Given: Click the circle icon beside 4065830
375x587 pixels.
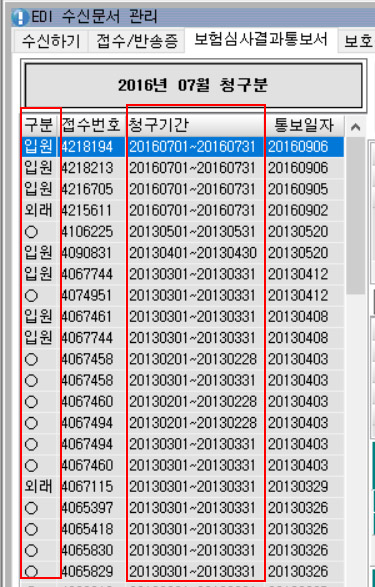Looking at the screenshot, I should coord(31,551).
